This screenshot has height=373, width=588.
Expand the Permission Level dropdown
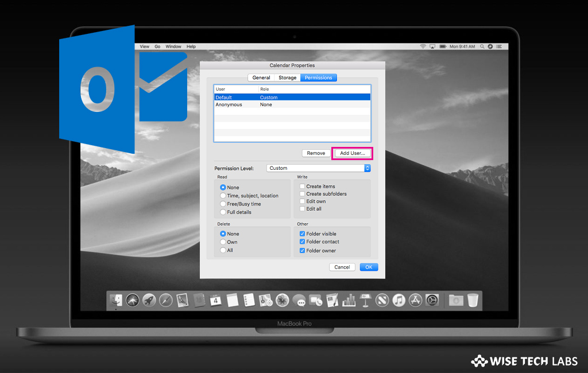[x=367, y=168]
